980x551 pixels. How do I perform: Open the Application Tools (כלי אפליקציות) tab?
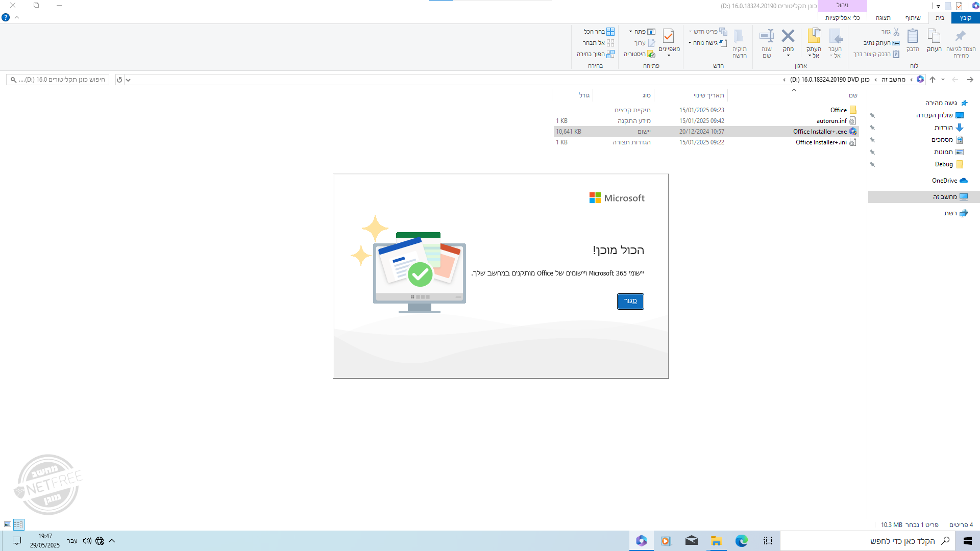(843, 18)
